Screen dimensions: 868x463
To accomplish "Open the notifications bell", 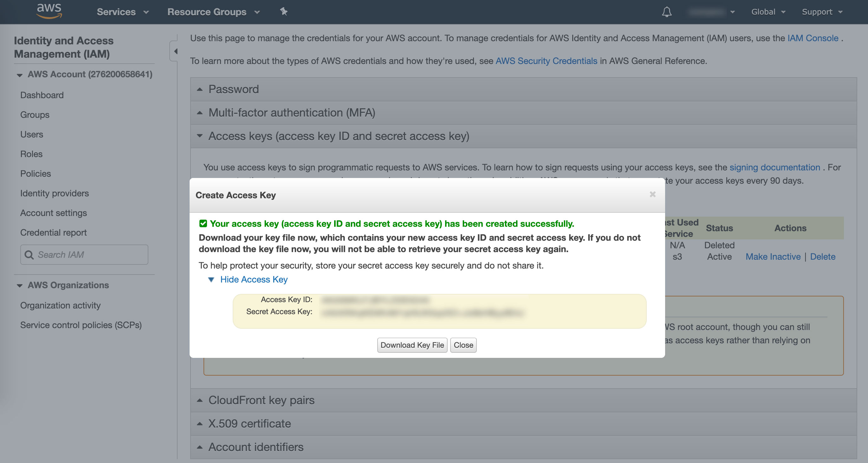I will point(667,12).
